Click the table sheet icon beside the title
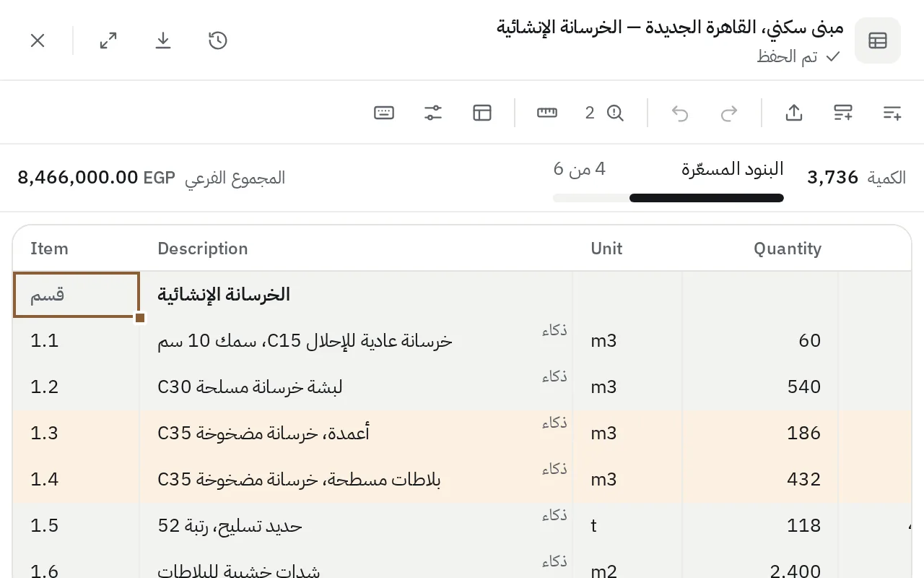 tap(878, 40)
